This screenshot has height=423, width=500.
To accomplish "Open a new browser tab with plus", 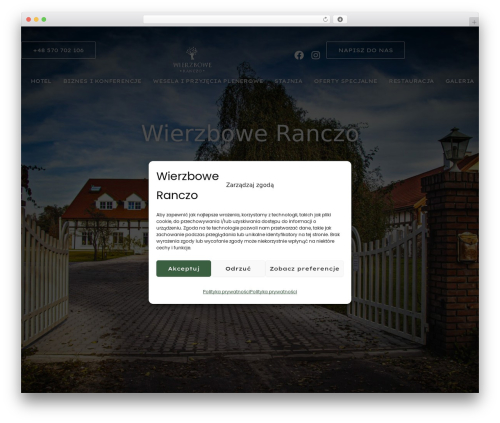I will coord(474,22).
